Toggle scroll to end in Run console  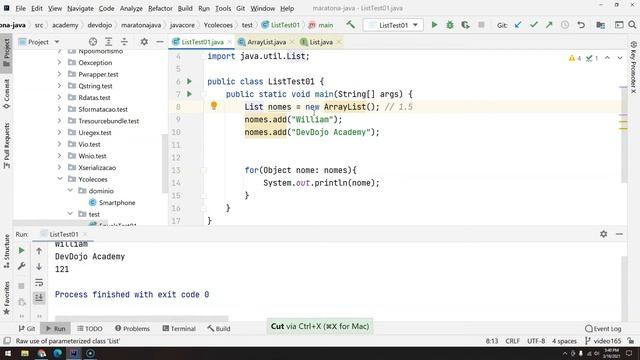[39, 298]
